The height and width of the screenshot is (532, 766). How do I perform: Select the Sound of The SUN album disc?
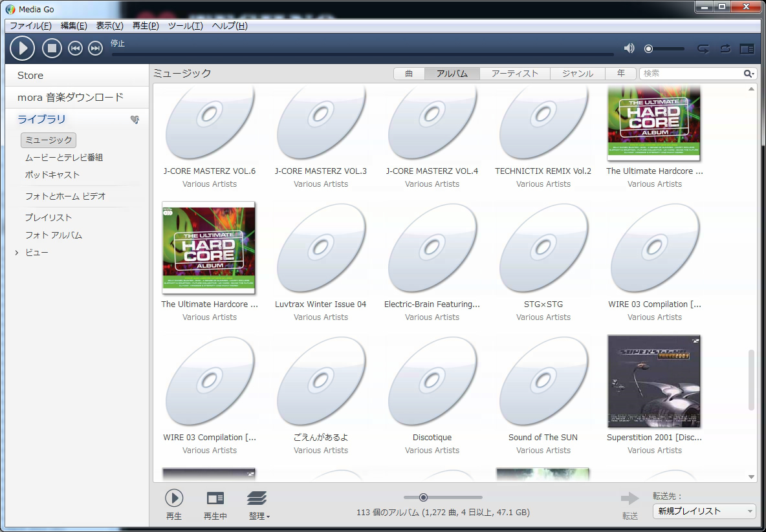[543, 381]
